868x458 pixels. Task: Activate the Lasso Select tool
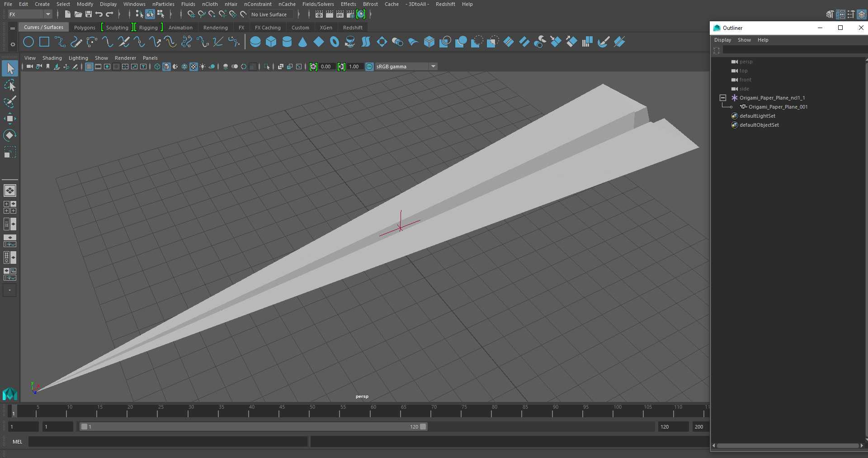point(10,86)
